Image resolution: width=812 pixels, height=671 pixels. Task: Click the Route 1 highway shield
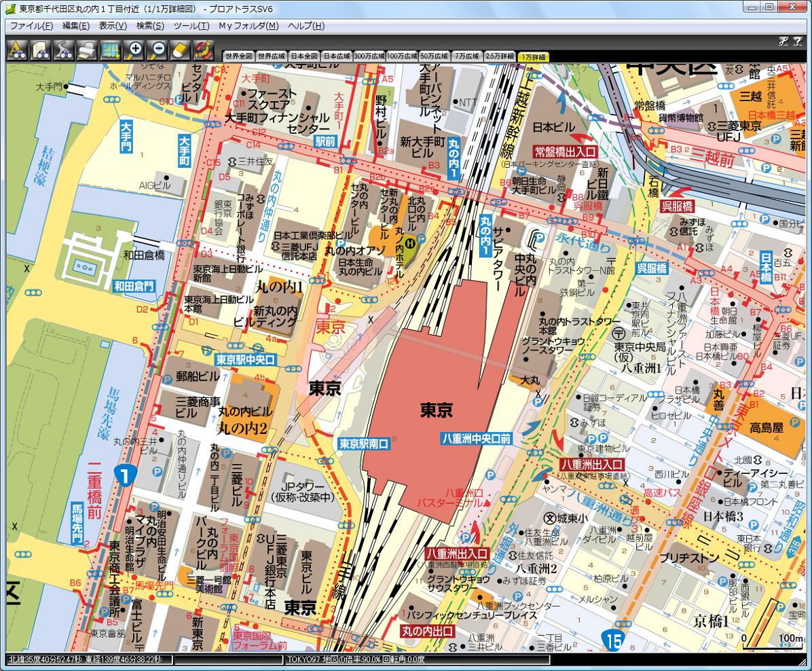pos(125,475)
